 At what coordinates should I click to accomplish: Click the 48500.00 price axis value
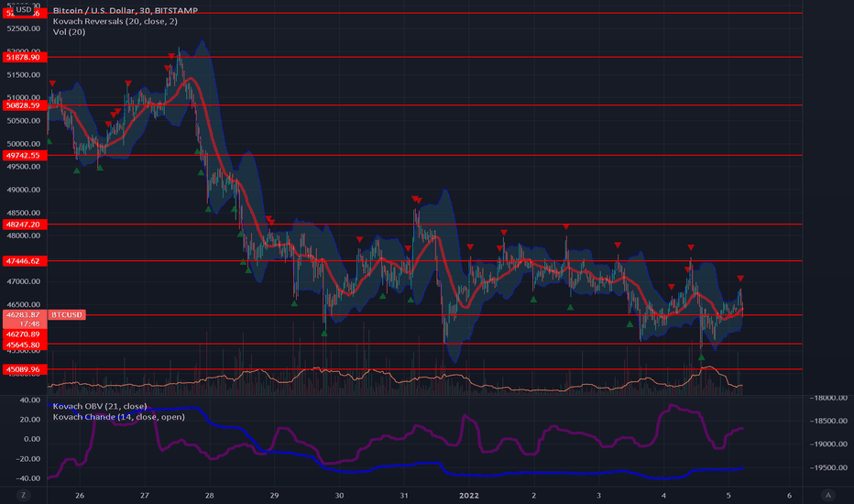pyautogui.click(x=24, y=213)
